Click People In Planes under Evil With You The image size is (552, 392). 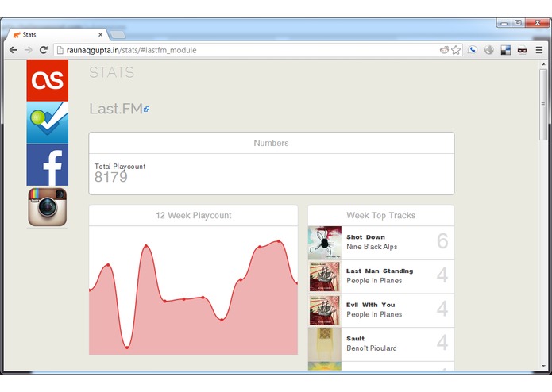click(x=374, y=314)
